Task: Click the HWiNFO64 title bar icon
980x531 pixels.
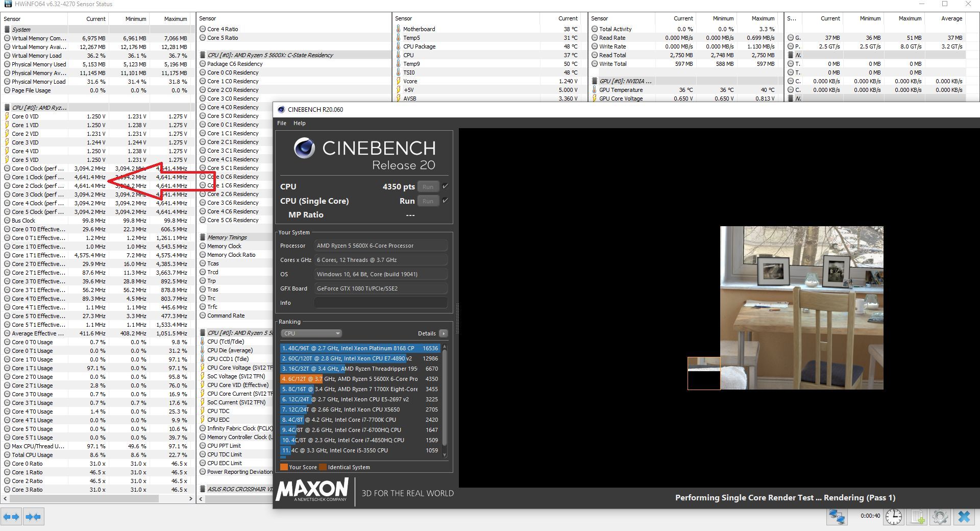Action: click(x=8, y=4)
